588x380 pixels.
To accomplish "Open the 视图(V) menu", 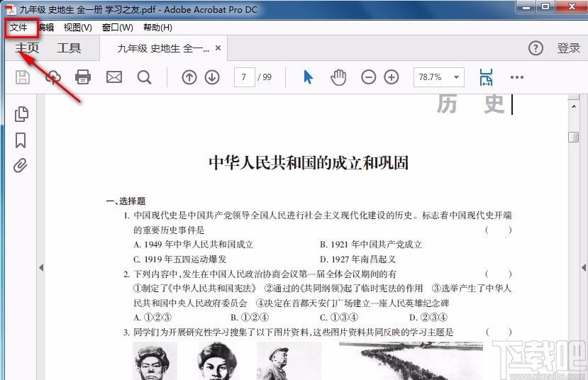I will point(77,28).
